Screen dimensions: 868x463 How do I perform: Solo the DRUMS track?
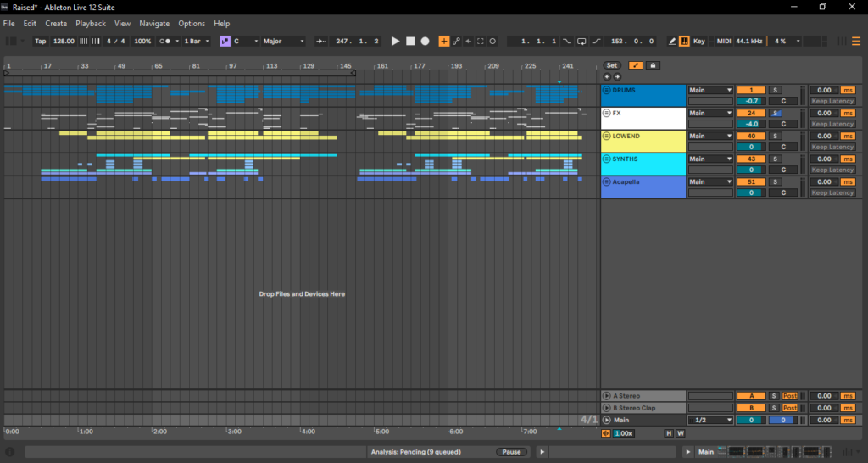click(x=776, y=90)
